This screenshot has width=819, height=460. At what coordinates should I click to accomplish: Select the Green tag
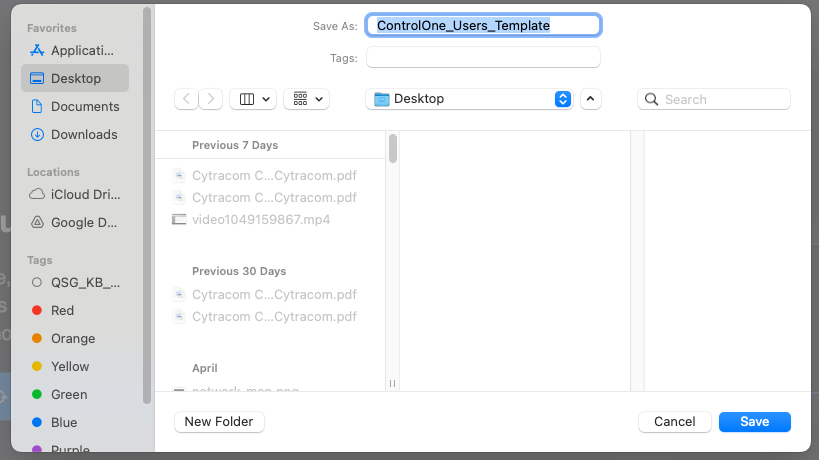click(69, 394)
